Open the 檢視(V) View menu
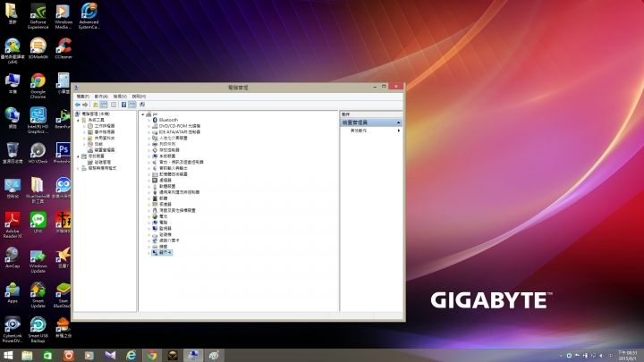Screen dimensions: 644x362 120,97
